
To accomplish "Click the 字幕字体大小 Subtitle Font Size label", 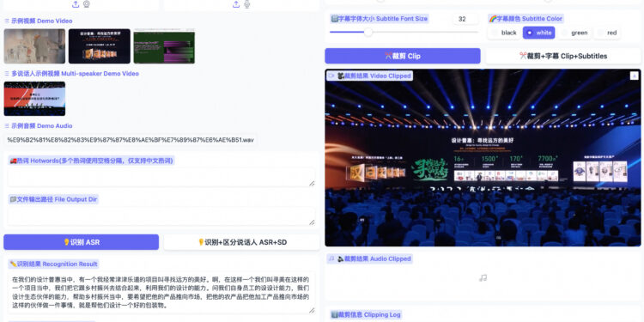I will [379, 19].
